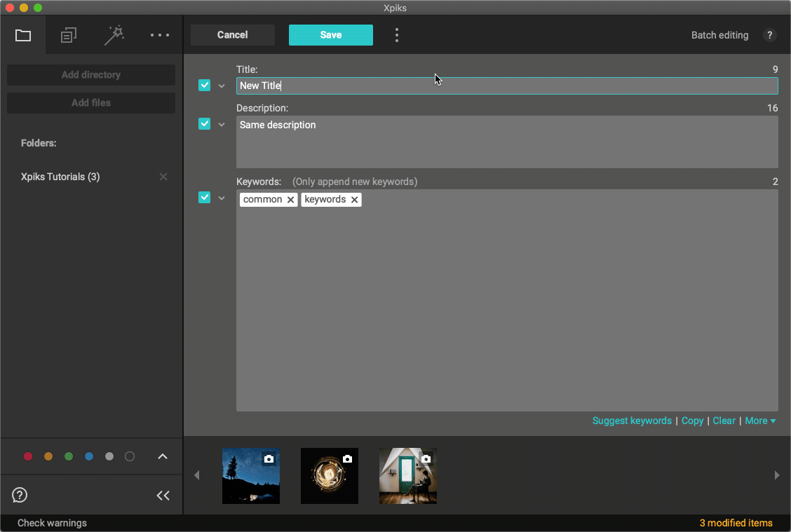This screenshot has width=791, height=532.
Task: Click the Batch editing help question icon
Action: click(769, 35)
